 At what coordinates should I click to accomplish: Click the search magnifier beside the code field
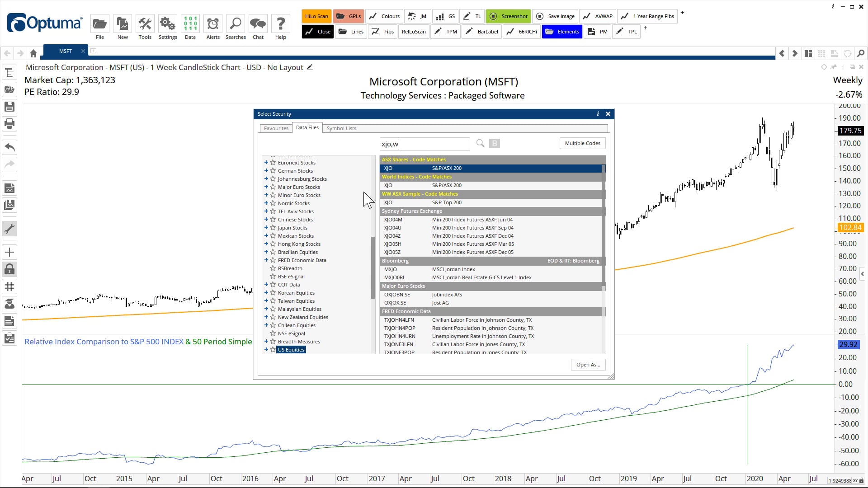480,143
